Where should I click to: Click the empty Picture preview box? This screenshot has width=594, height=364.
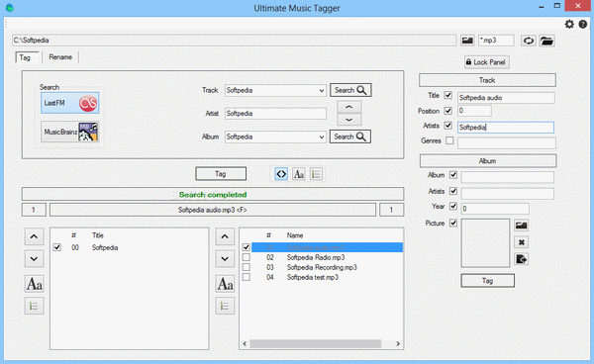pyautogui.click(x=485, y=243)
